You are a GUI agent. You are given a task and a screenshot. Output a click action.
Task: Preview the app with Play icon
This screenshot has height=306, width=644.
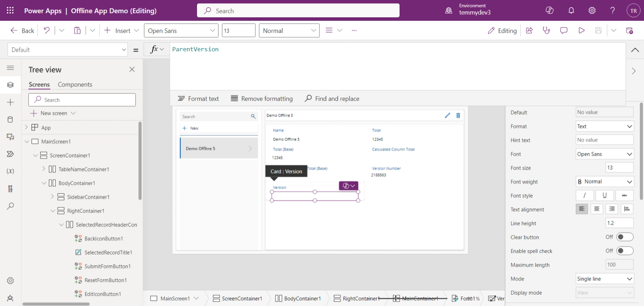(581, 30)
